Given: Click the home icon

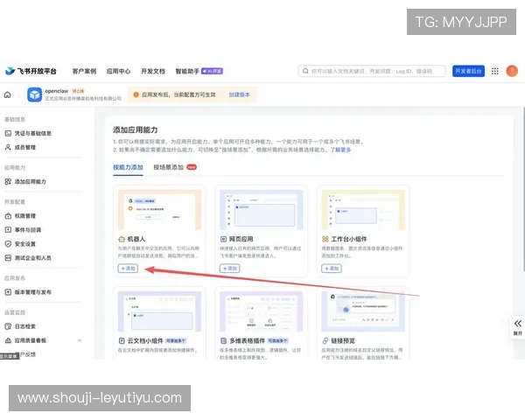Looking at the screenshot, I should pyautogui.click(x=7, y=94).
